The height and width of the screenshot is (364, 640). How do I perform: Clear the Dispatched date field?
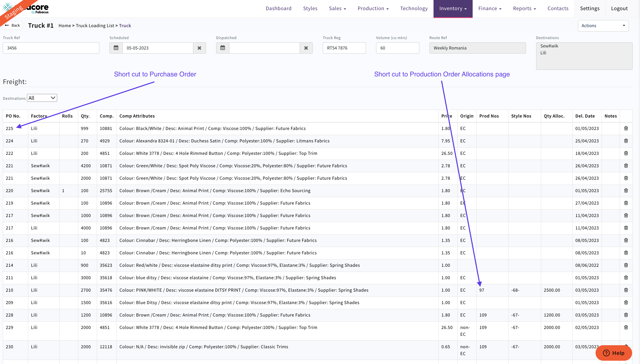[306, 48]
